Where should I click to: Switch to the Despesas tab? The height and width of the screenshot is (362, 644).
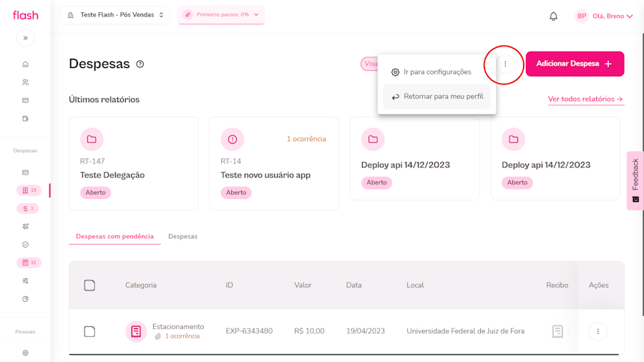tap(182, 236)
